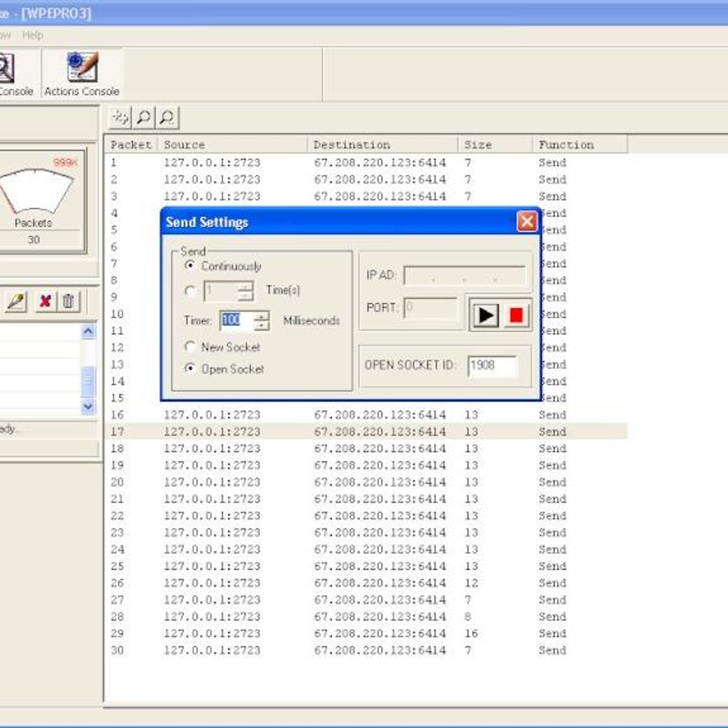The image size is (728, 728).
Task: Select the New Socket radio button
Action: point(190,347)
